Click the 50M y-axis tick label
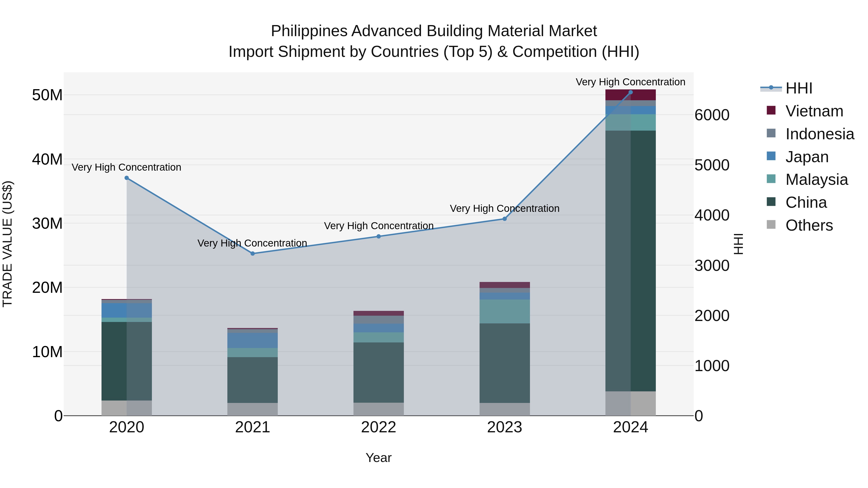 point(47,95)
